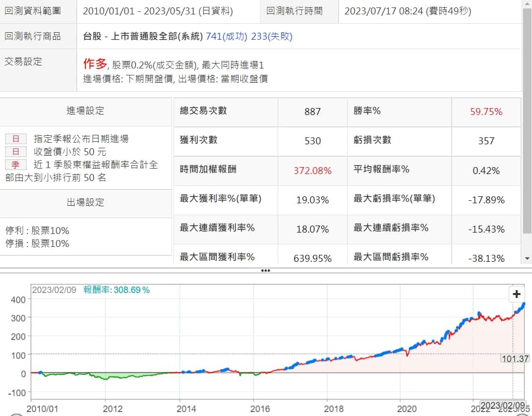Select the 出場設定 section header
This screenshot has width=532, height=416.
coord(86,202)
